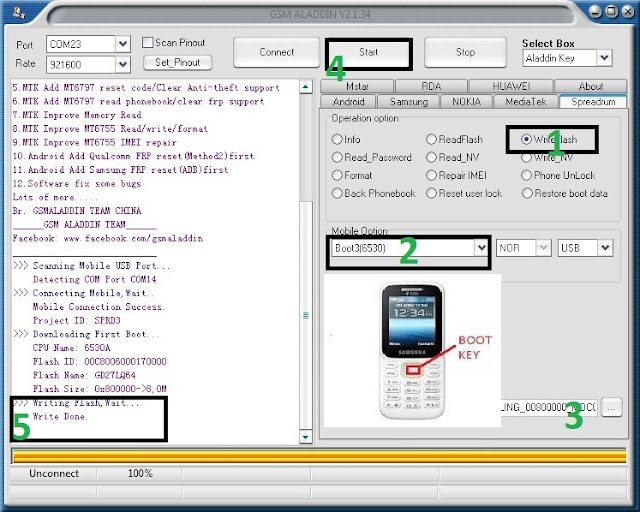Screen dimensions: 640x512
Task: Click the CPU Name 6530A log line
Action: coord(72,348)
